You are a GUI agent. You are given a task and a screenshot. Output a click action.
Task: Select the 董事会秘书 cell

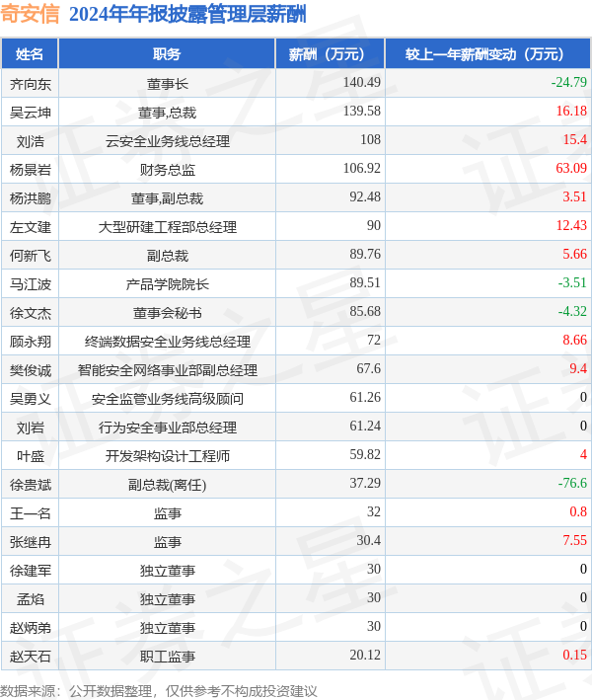coord(168,313)
